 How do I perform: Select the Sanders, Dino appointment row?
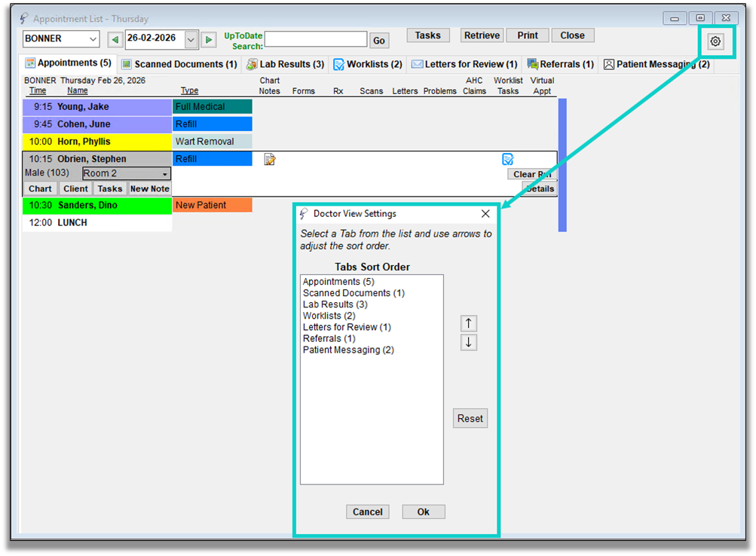97,205
